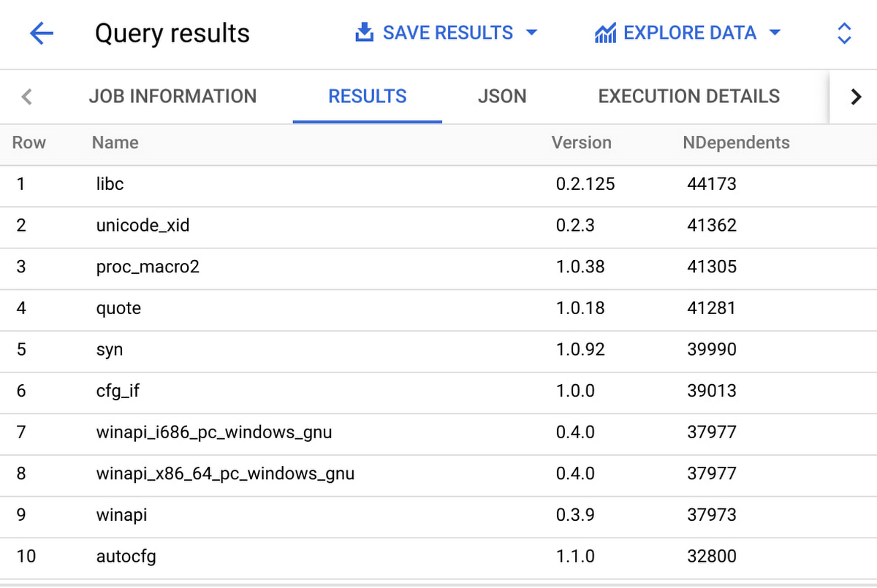Click the Name column header
This screenshot has width=877, height=588.
click(115, 142)
